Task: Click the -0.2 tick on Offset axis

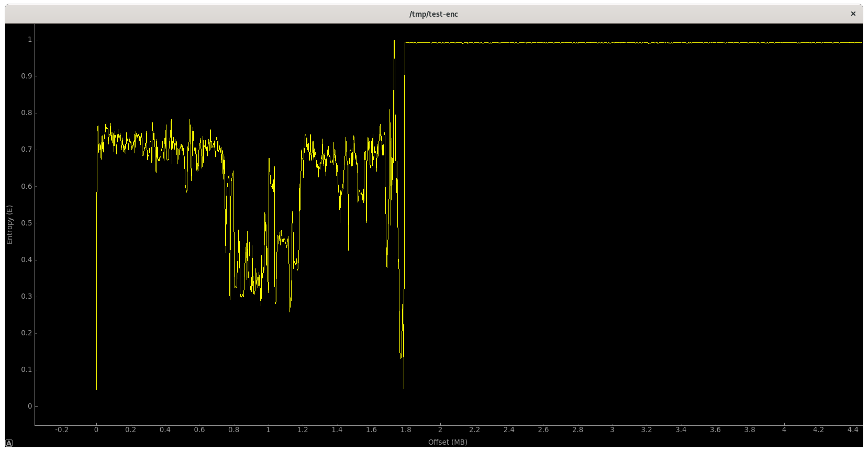Action: pyautogui.click(x=62, y=430)
